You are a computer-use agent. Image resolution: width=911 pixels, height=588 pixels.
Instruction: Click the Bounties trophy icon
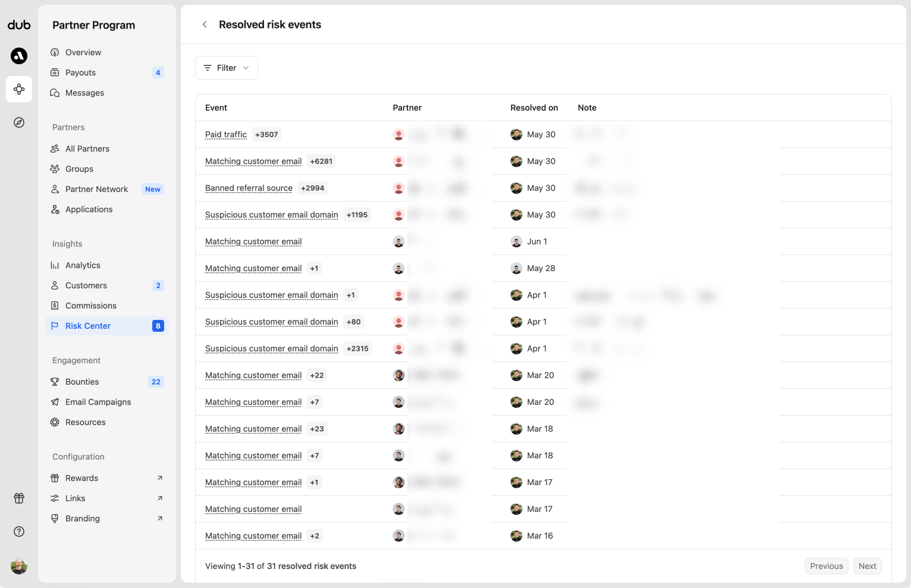click(x=55, y=382)
